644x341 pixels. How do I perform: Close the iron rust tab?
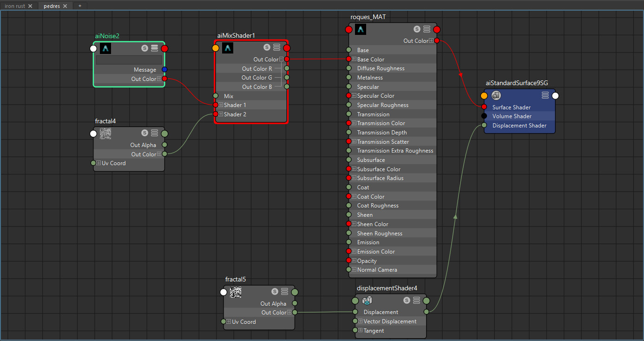30,6
